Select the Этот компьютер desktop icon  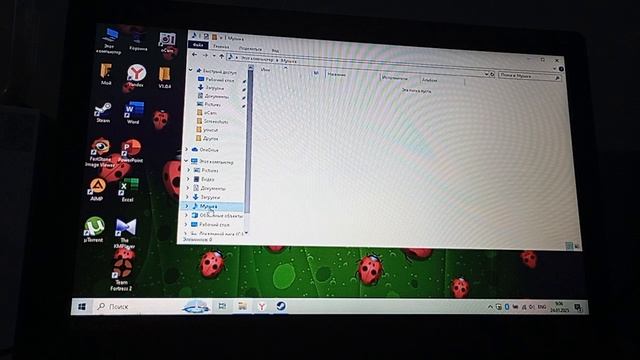[109, 41]
